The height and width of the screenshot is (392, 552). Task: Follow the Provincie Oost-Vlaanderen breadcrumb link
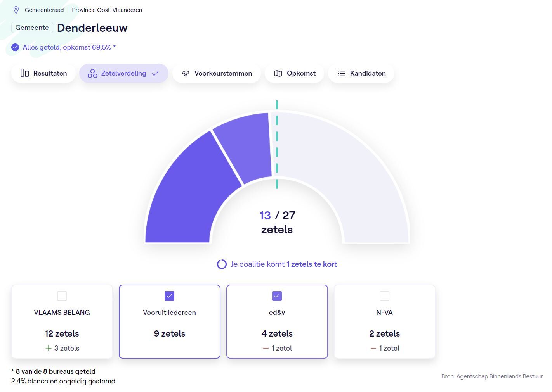[x=107, y=10]
